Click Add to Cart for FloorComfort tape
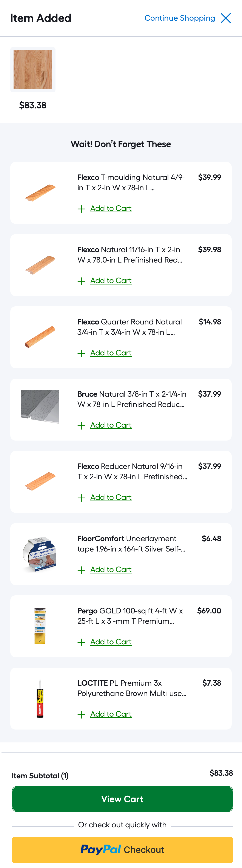 point(111,570)
